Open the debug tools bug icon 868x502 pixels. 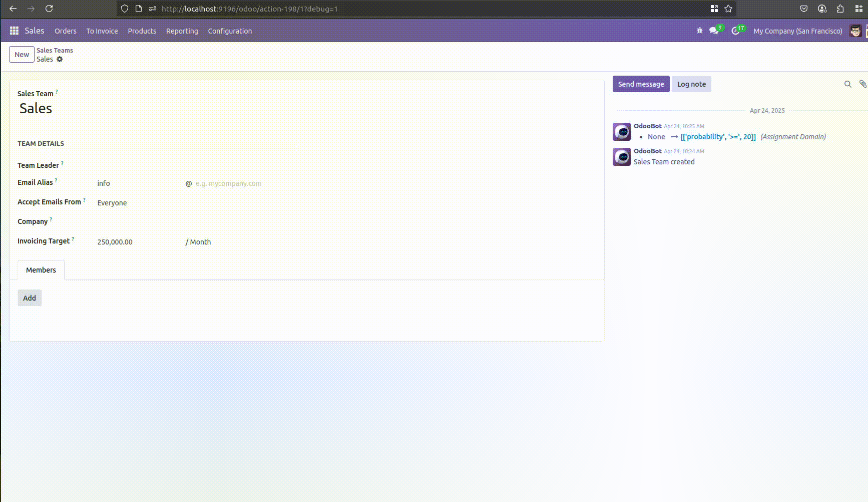coord(699,31)
